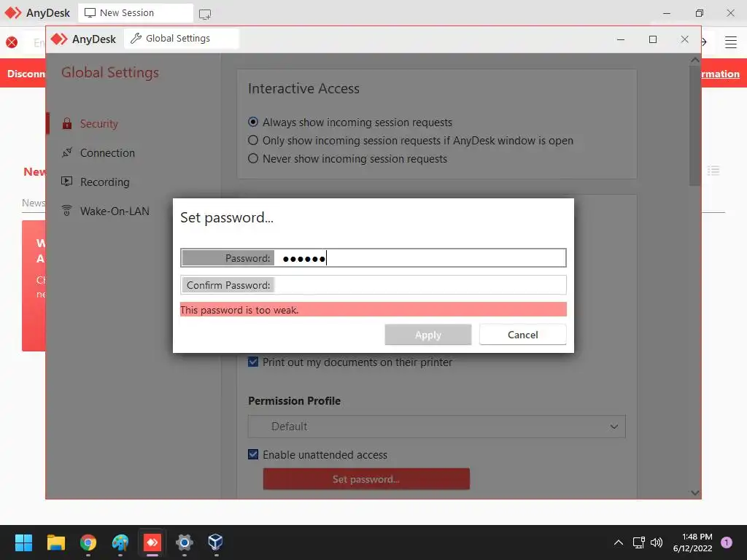Toggle Enable unattended access checkbox
The width and height of the screenshot is (747, 560).
click(x=253, y=454)
